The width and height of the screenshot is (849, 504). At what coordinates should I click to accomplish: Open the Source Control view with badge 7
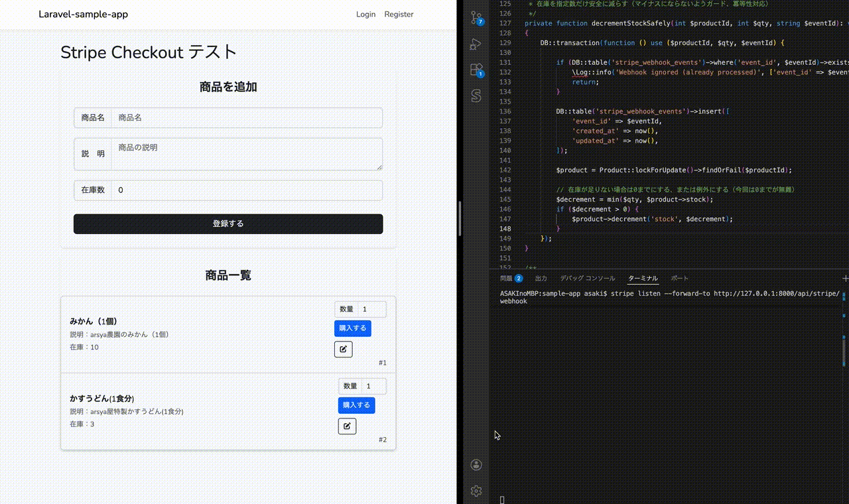[476, 17]
